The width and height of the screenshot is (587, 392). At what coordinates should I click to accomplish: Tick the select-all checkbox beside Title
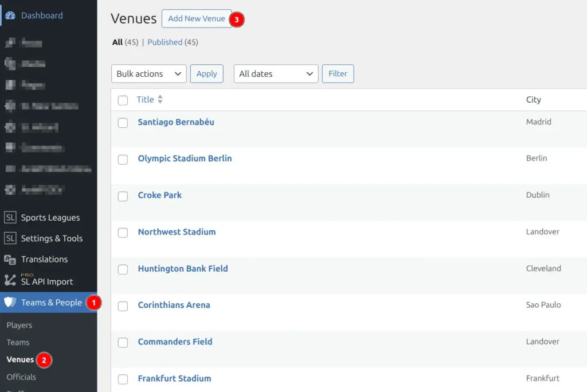point(123,100)
